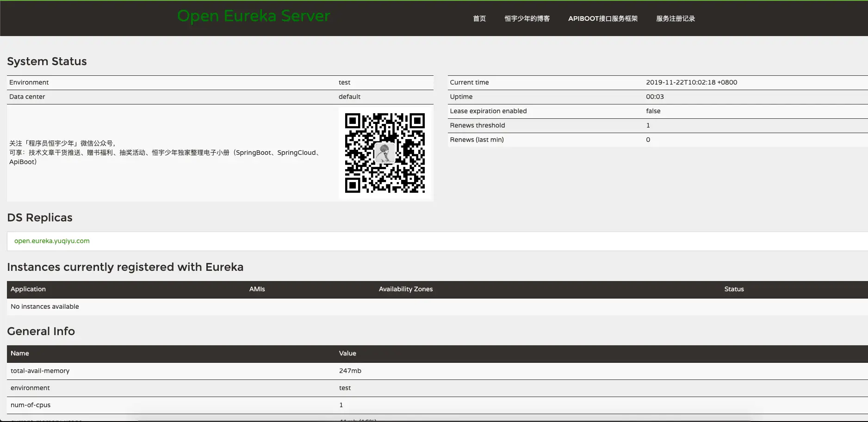Select the 'default' data center value
The width and height of the screenshot is (868, 422).
(349, 97)
